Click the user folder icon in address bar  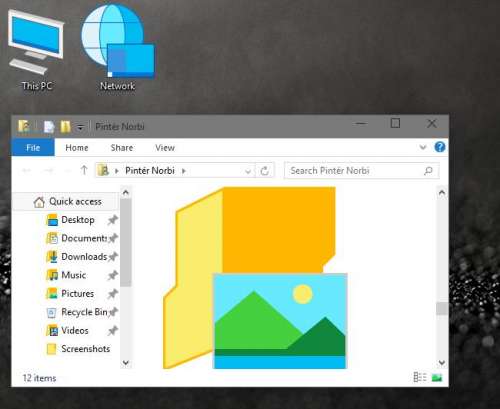(x=103, y=171)
